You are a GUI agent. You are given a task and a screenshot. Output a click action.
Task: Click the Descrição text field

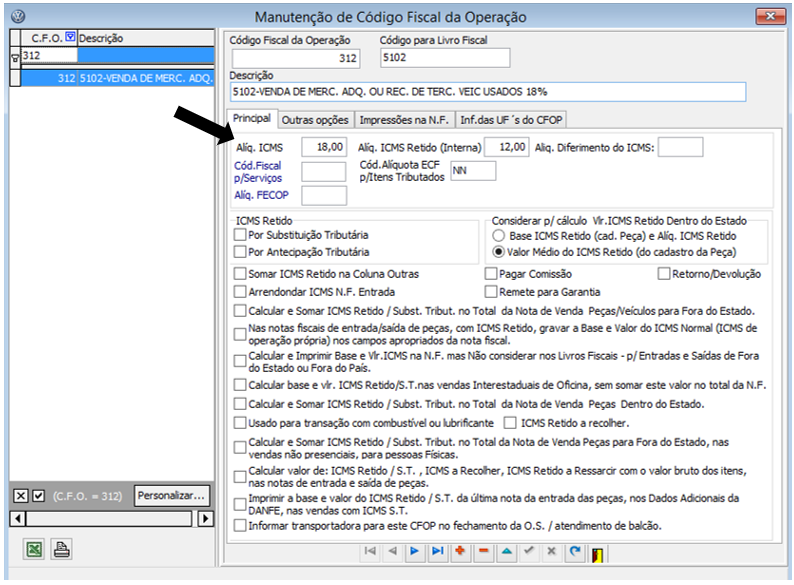[x=488, y=92]
